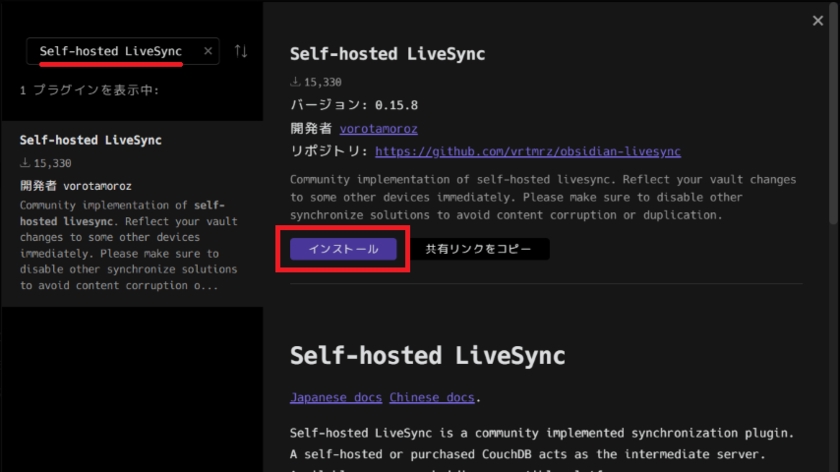Open the plugin sort order options
The height and width of the screenshot is (472, 840).
241,51
